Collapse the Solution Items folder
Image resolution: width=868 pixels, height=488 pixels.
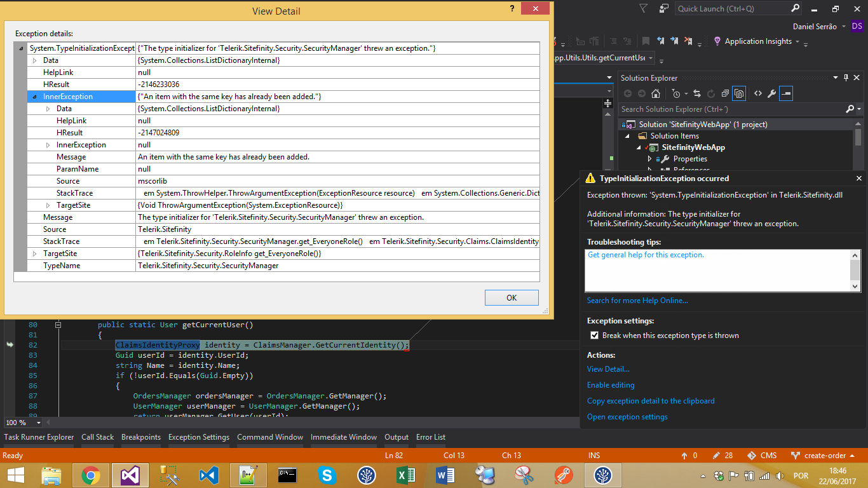coord(628,136)
